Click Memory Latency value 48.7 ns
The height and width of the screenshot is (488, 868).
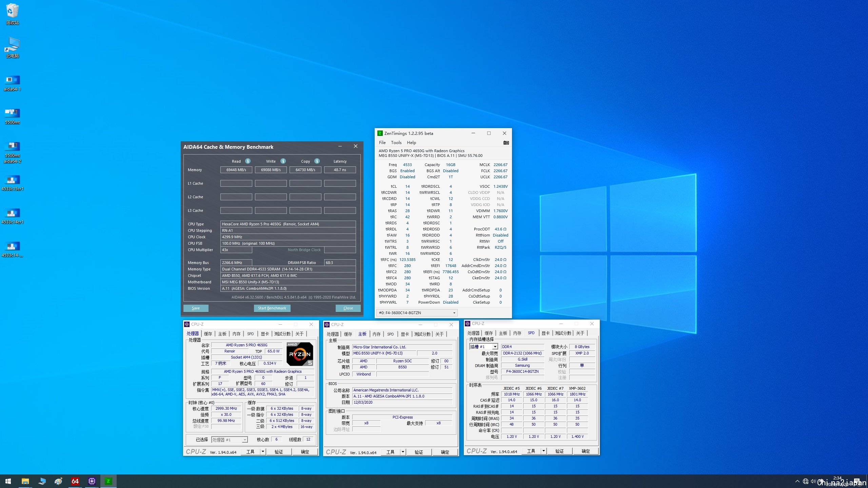coord(340,170)
